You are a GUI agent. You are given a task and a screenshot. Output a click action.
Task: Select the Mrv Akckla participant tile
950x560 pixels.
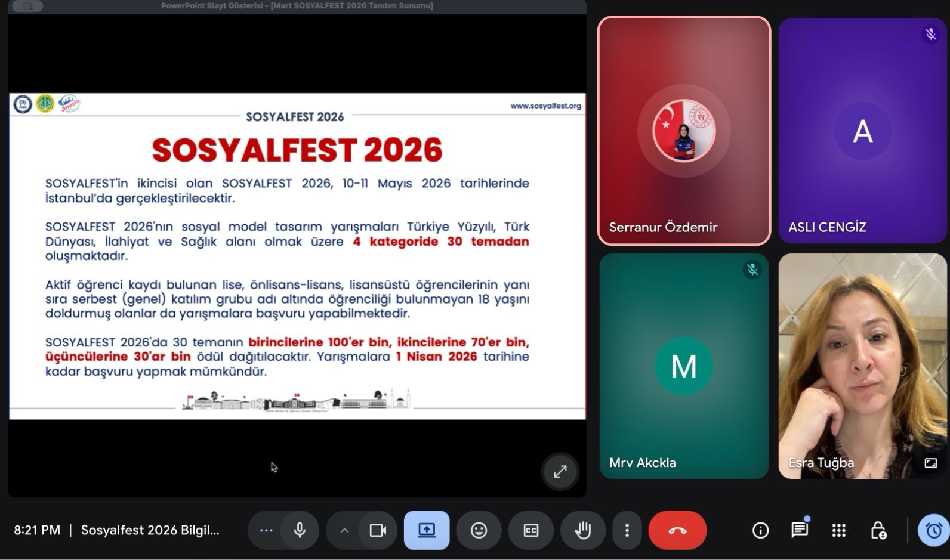[684, 366]
